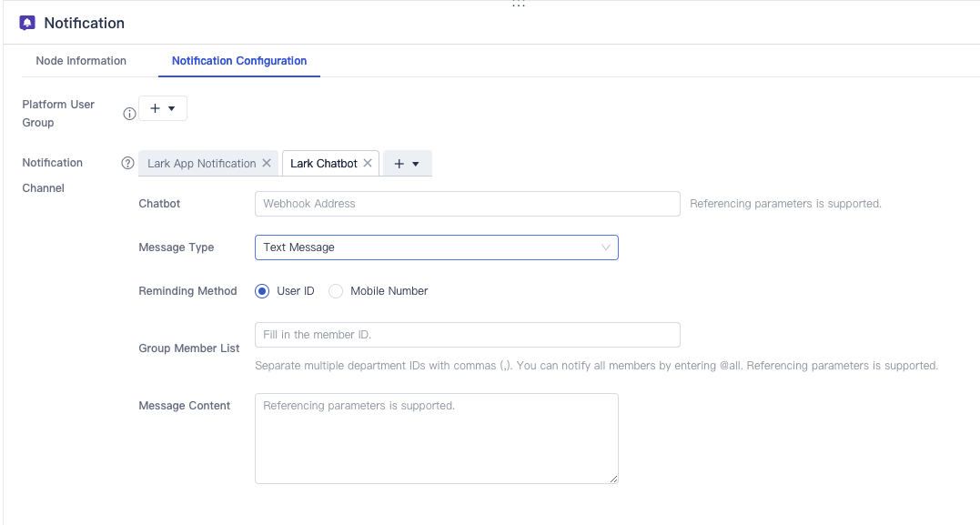Open the Platform User Group add dropdown

[163, 108]
